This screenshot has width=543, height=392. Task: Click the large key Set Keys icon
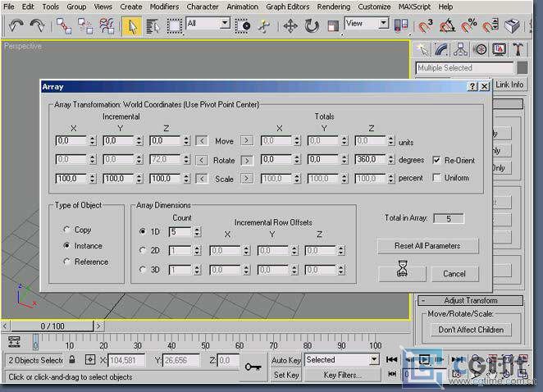point(253,367)
